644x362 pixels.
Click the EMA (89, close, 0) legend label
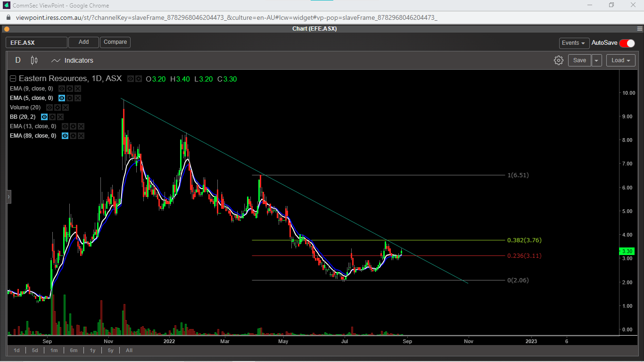[33, 136]
